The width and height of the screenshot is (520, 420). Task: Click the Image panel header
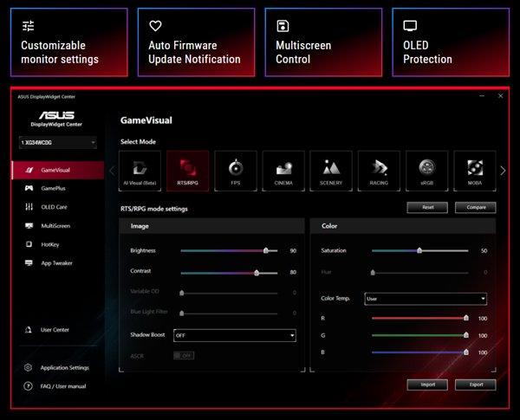point(211,226)
